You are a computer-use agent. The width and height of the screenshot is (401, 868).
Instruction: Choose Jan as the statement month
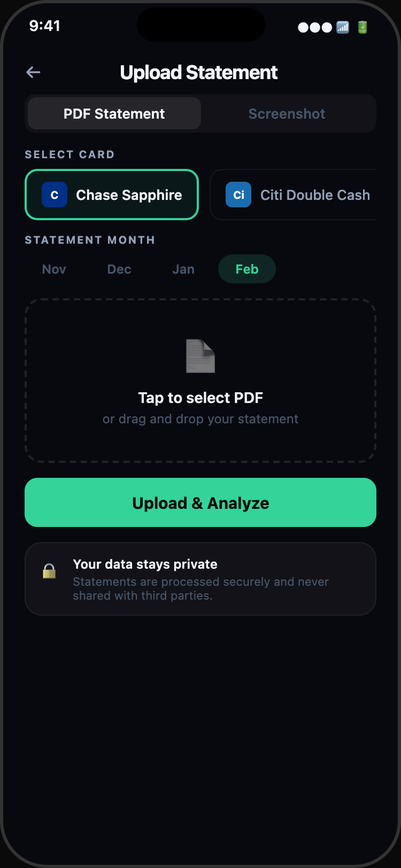(183, 269)
